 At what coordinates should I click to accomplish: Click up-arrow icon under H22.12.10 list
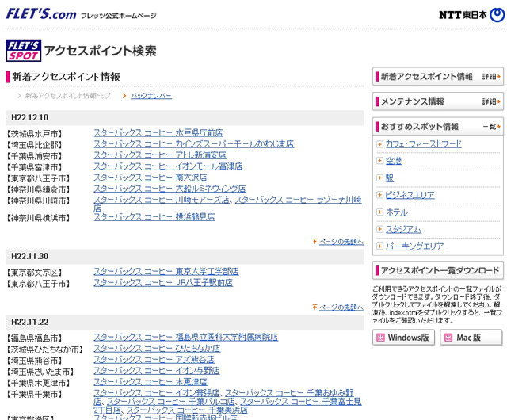pyautogui.click(x=314, y=242)
